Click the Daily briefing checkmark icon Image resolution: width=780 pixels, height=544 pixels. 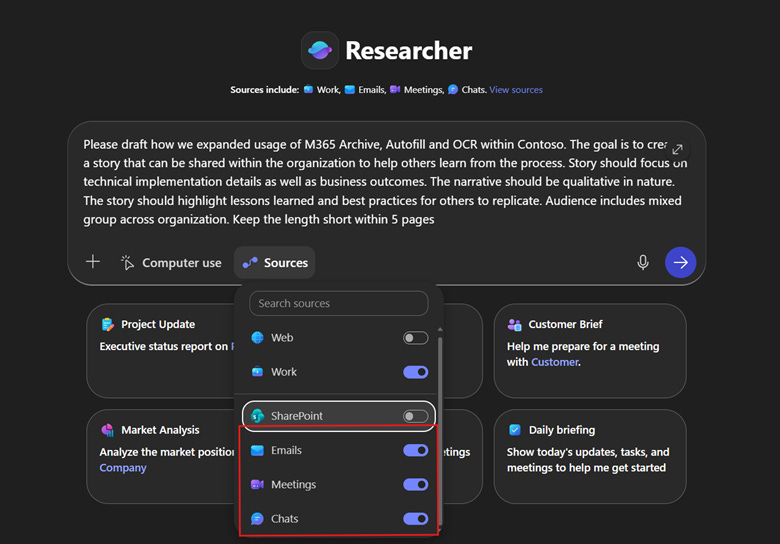click(x=515, y=430)
